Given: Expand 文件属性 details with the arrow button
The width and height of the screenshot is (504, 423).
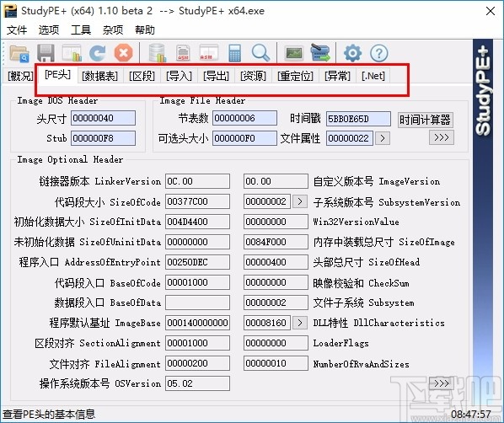Looking at the screenshot, I should (383, 138).
